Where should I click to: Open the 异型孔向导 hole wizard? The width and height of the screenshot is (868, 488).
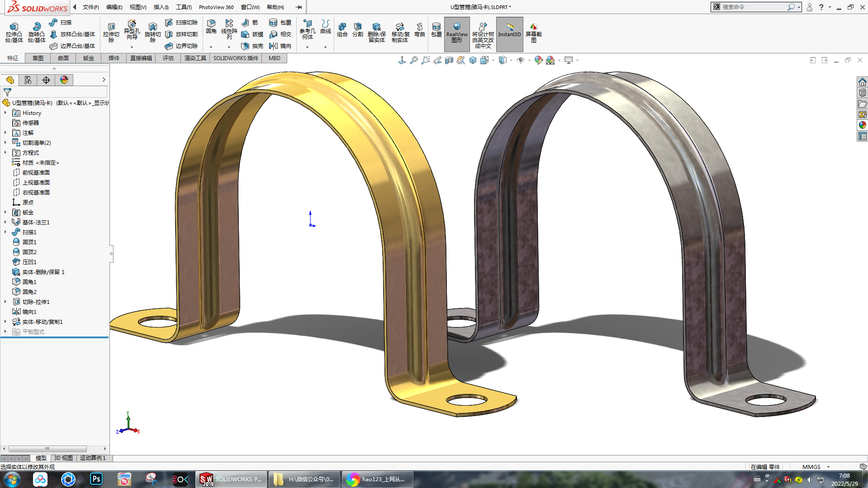(132, 29)
